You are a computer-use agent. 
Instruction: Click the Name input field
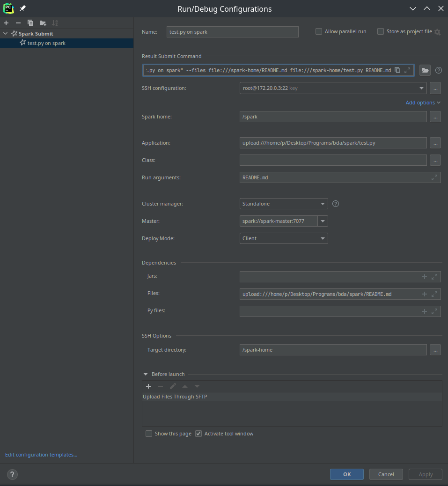click(232, 32)
